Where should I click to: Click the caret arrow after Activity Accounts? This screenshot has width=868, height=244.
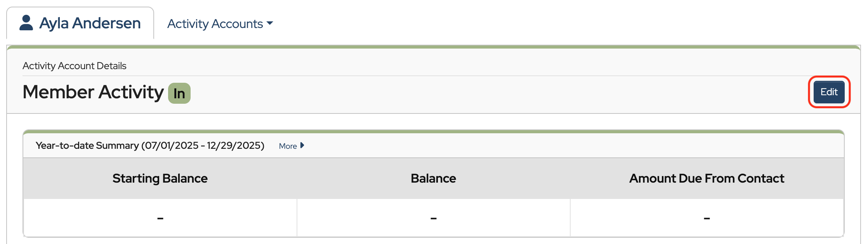270,23
